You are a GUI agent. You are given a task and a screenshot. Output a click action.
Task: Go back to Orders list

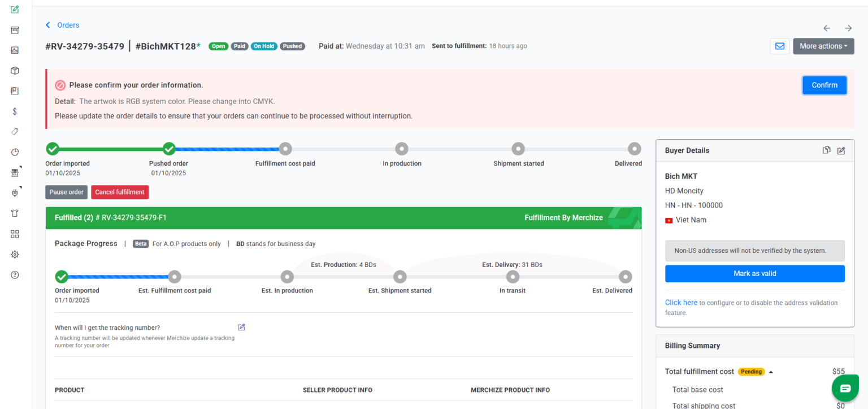(x=62, y=25)
